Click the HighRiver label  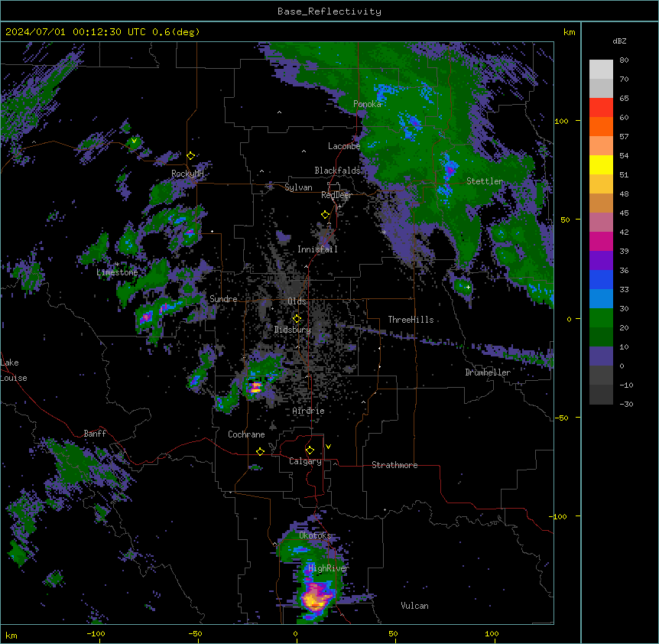329,568
